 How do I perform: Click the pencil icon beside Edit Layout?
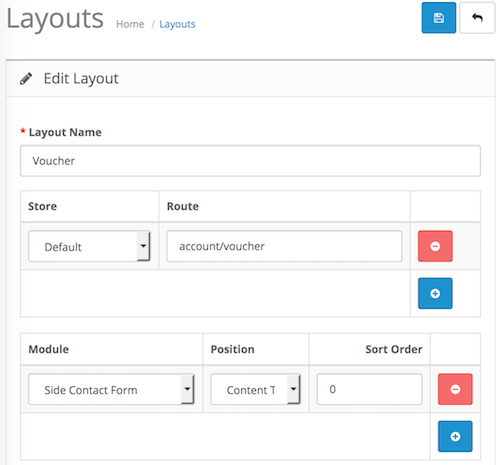coord(26,79)
